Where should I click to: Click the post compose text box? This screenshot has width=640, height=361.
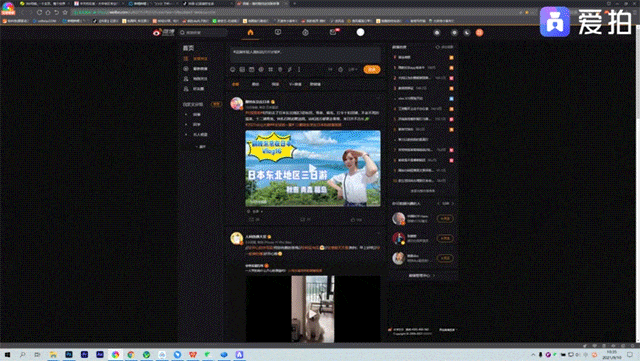305,54
